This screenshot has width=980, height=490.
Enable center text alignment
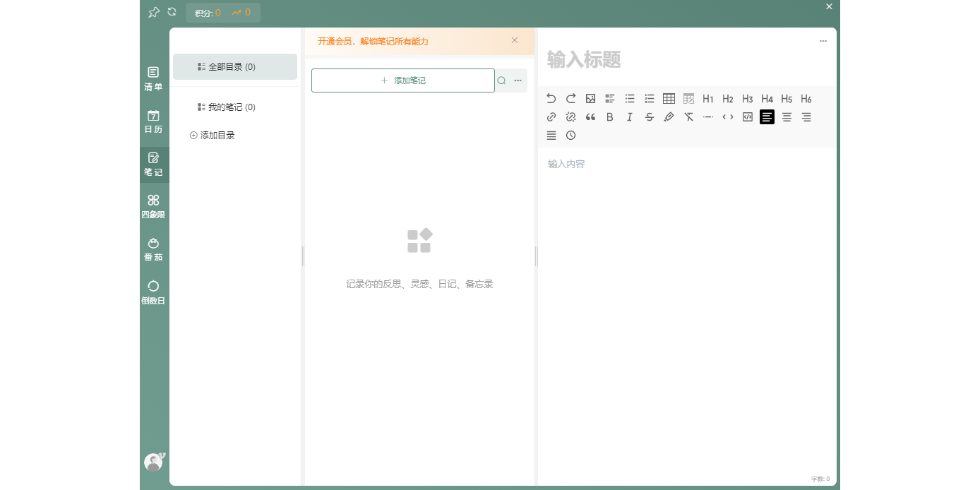[x=787, y=117]
